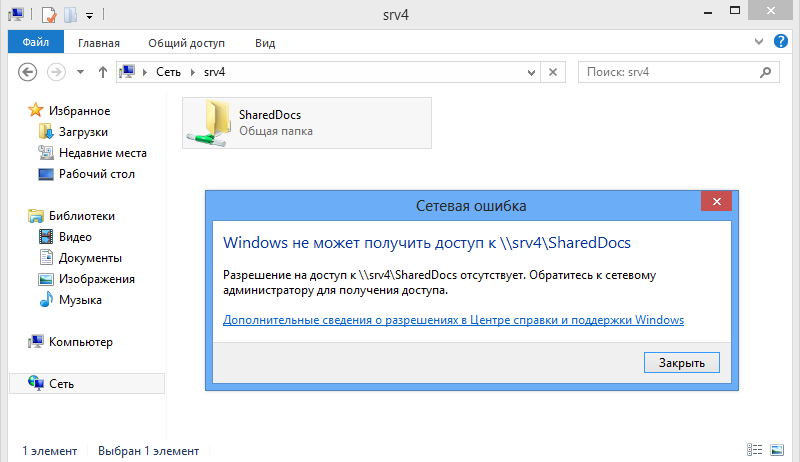The height and width of the screenshot is (462, 800).
Task: Open Рабочий стол in the navigation pane
Action: pos(97,174)
